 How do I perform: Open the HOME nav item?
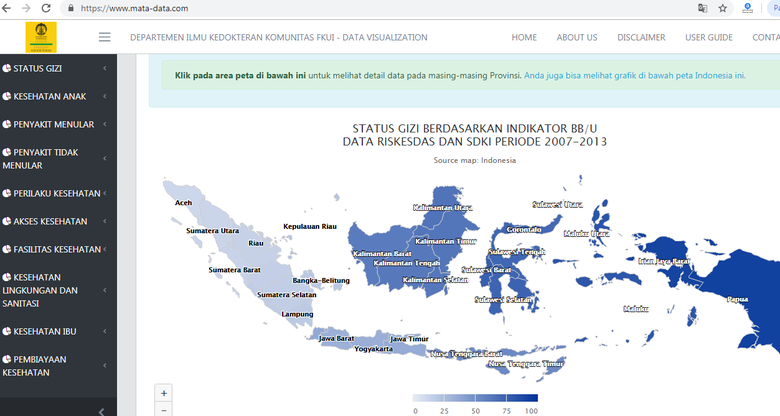coord(524,37)
